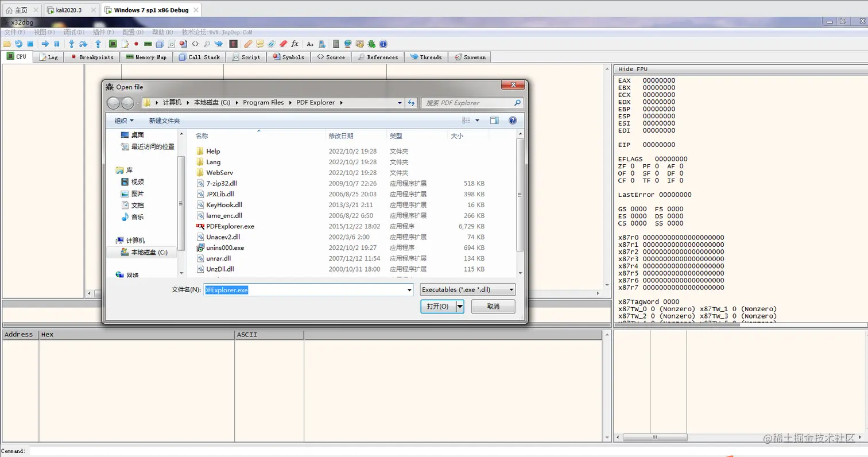
Task: Click the pause execution toolbar icon
Action: (x=57, y=44)
